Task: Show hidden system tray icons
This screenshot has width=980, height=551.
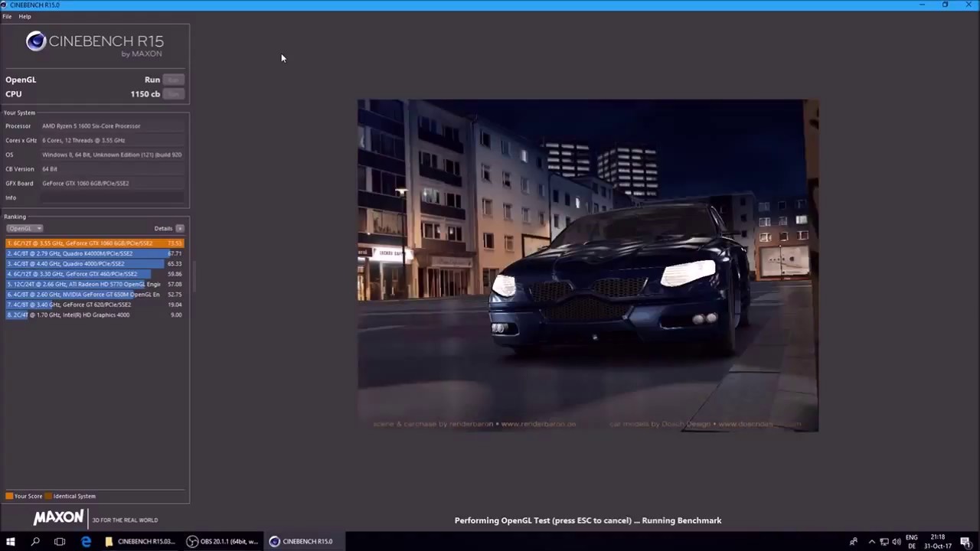Action: pos(871,542)
